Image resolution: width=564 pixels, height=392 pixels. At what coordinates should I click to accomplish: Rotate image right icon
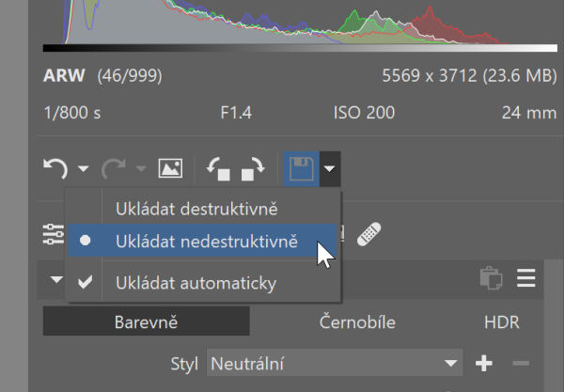[253, 169]
